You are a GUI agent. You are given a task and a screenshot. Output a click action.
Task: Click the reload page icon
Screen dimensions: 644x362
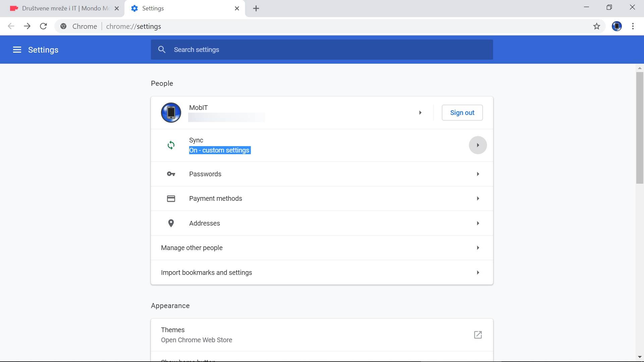coord(43,26)
